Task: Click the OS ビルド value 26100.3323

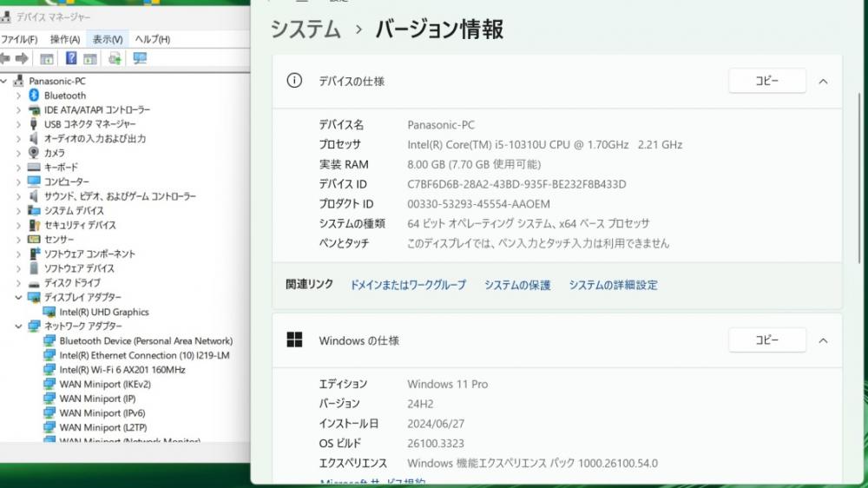Action: (x=436, y=443)
